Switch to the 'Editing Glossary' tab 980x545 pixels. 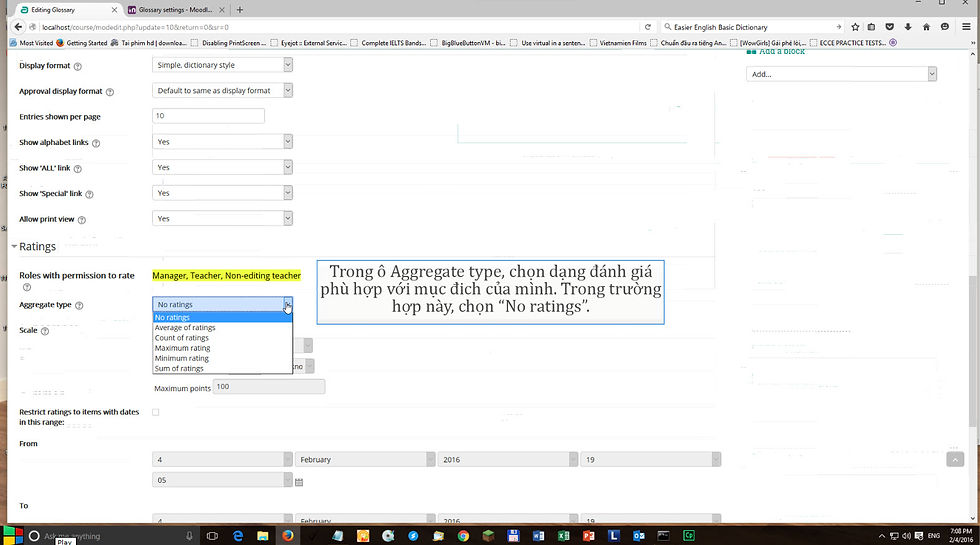(x=68, y=9)
